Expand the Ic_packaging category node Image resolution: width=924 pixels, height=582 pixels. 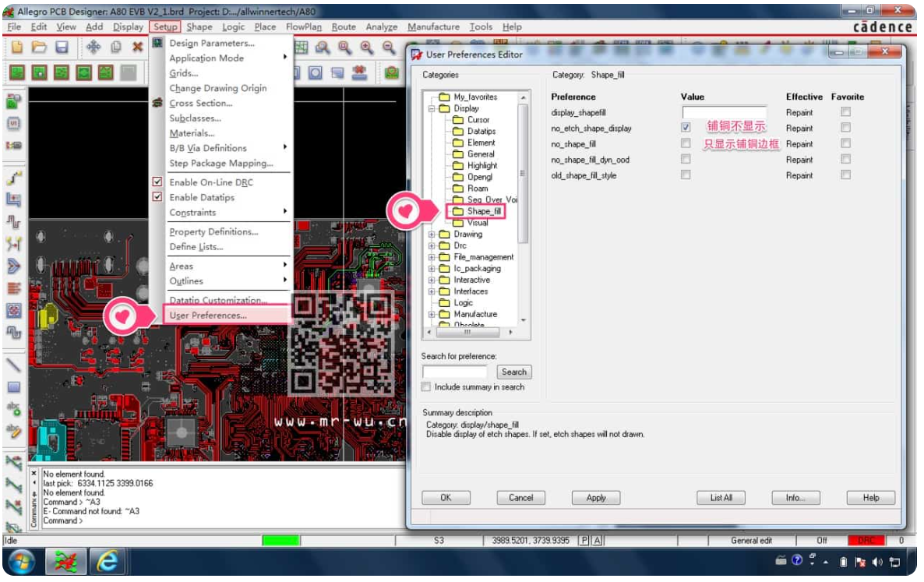[x=432, y=269]
